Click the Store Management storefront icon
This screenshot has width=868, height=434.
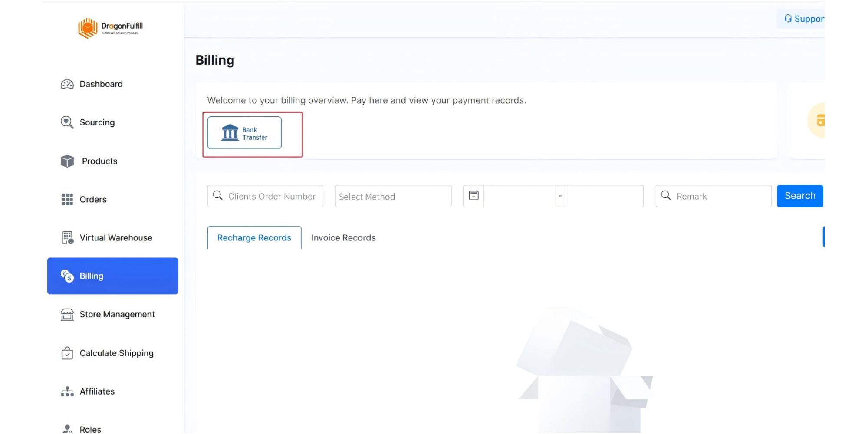pyautogui.click(x=67, y=314)
